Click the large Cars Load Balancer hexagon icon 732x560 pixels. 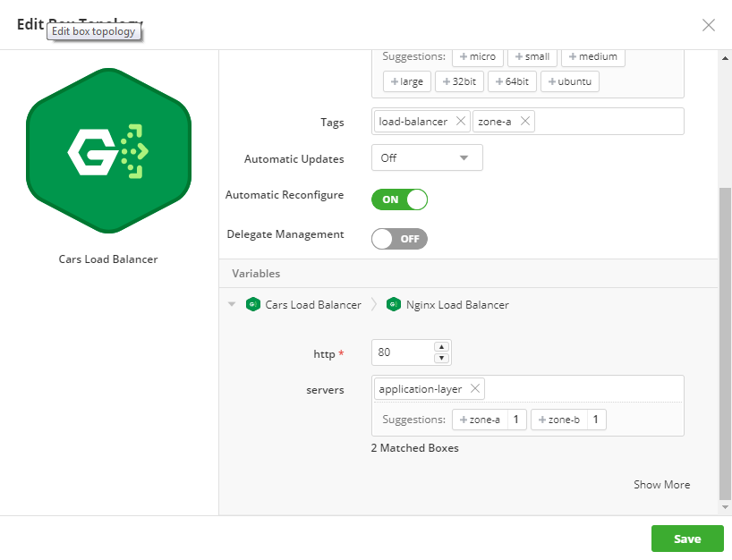click(x=109, y=150)
